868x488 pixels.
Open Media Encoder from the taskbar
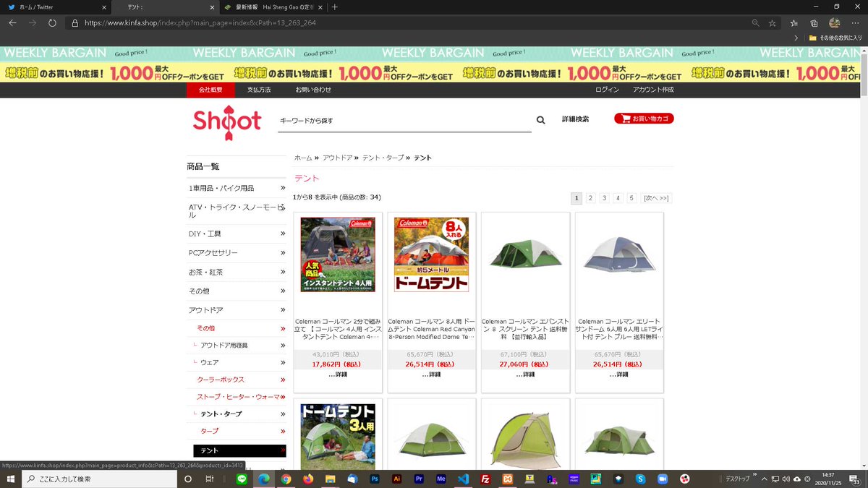(441, 479)
